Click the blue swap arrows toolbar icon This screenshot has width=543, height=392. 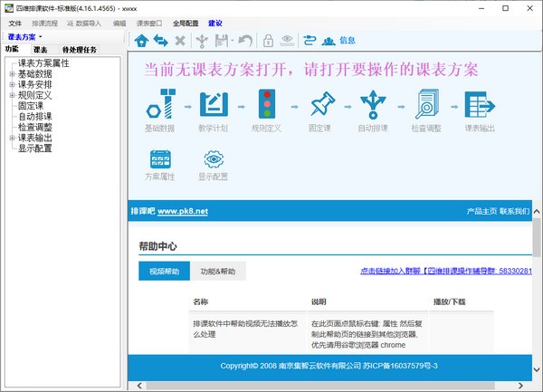click(160, 40)
